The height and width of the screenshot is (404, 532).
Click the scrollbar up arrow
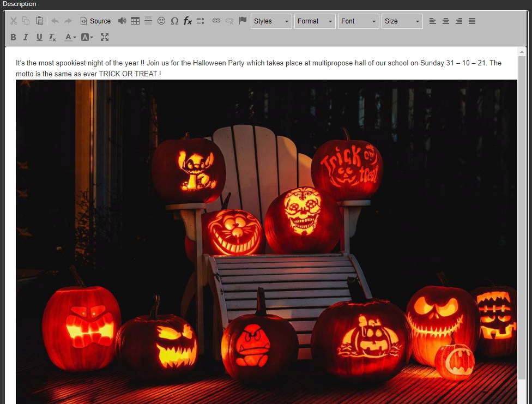coord(522,52)
